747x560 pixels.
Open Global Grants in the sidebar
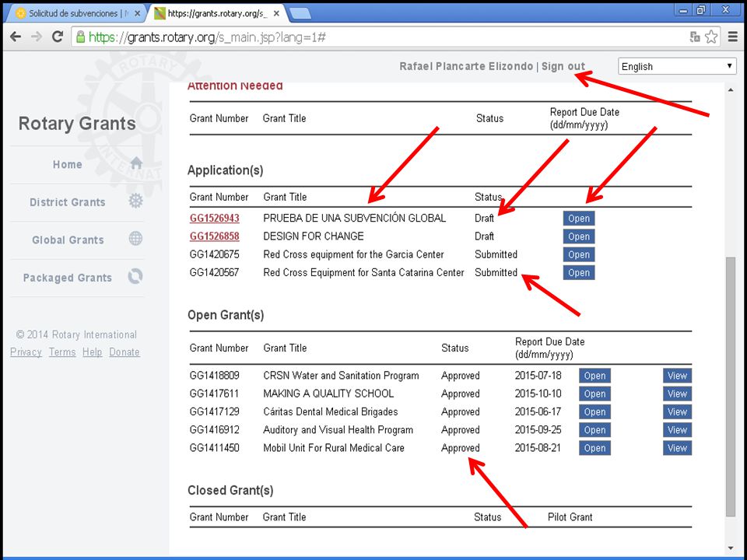tap(68, 240)
